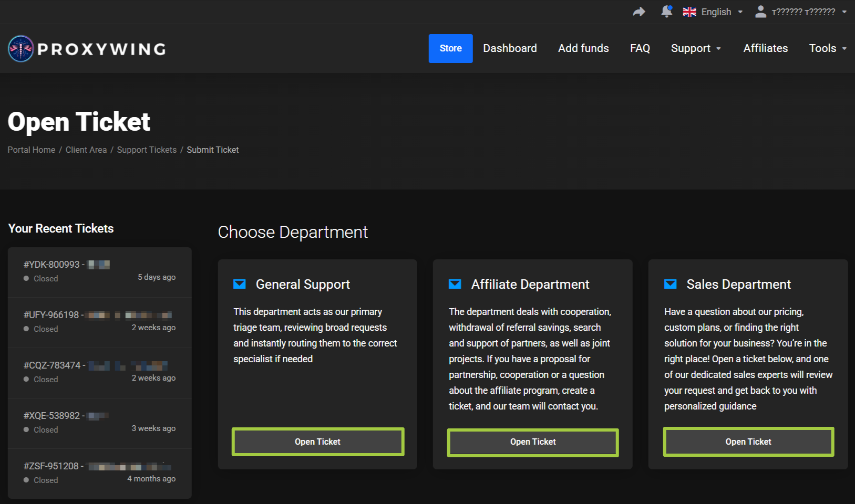Click Closed status of ticket #ZSF-951208
Viewport: 855px width, 504px height.
(x=41, y=480)
